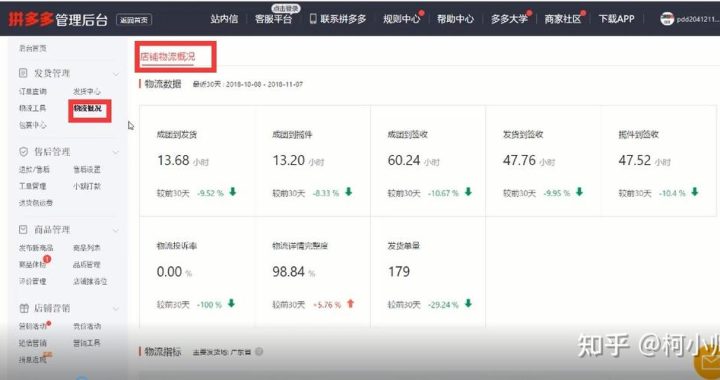This screenshot has width=720, height=380.
Task: Click the 发货单量 179 value
Action: (399, 272)
